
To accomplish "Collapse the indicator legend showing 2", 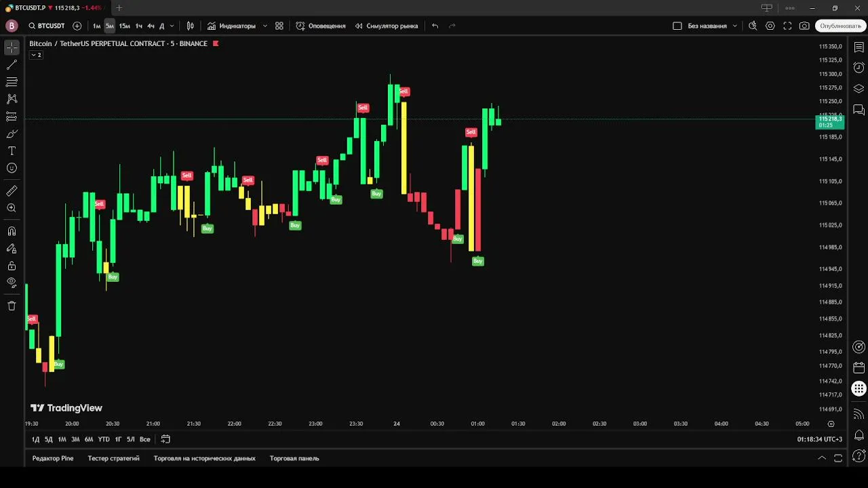I will point(36,55).
